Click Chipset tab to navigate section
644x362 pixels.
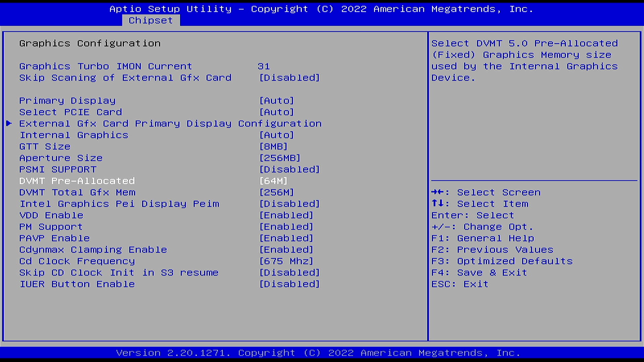point(150,20)
